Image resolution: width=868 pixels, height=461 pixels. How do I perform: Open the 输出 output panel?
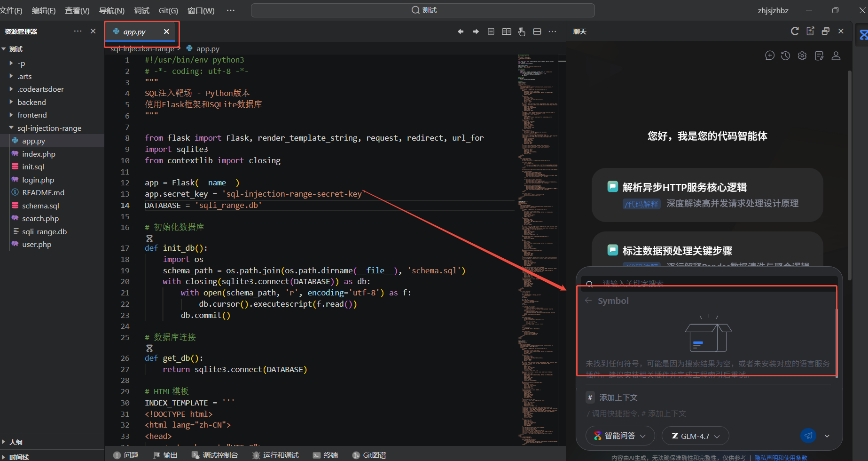click(x=165, y=455)
